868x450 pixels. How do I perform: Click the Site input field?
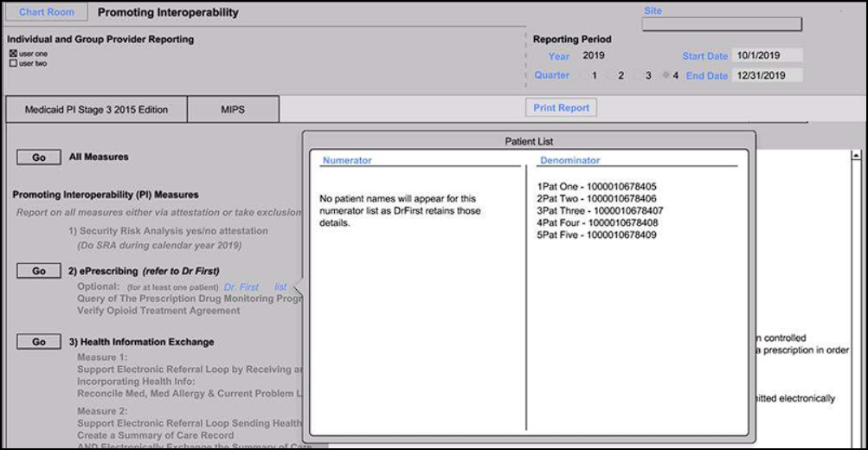point(722,24)
